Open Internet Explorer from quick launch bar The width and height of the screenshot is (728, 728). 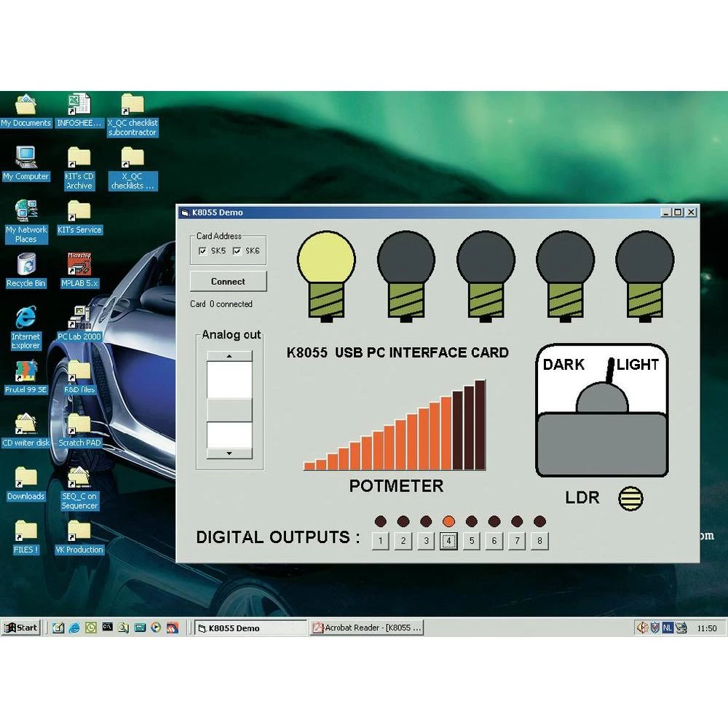coord(74,627)
